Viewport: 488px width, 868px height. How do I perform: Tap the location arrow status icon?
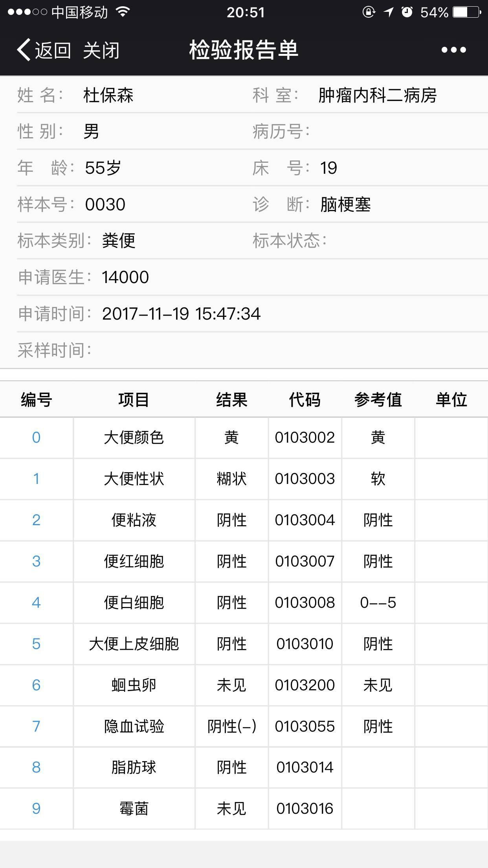coord(388,12)
